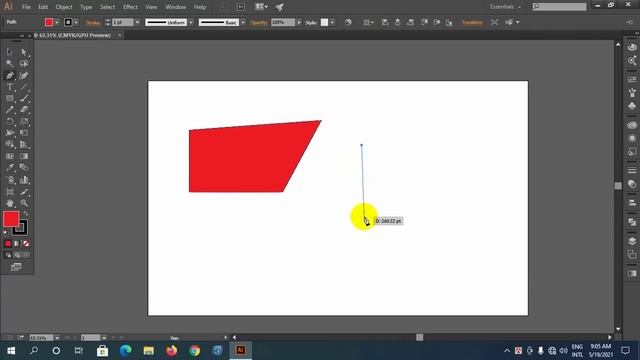Open the File menu
The image size is (640, 360).
pyautogui.click(x=26, y=7)
